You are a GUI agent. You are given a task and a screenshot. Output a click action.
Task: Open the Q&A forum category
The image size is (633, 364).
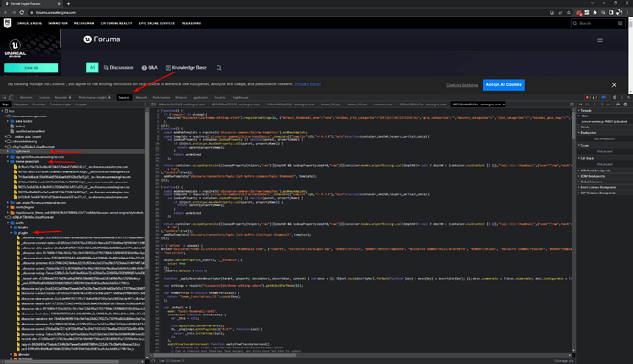[x=150, y=68]
